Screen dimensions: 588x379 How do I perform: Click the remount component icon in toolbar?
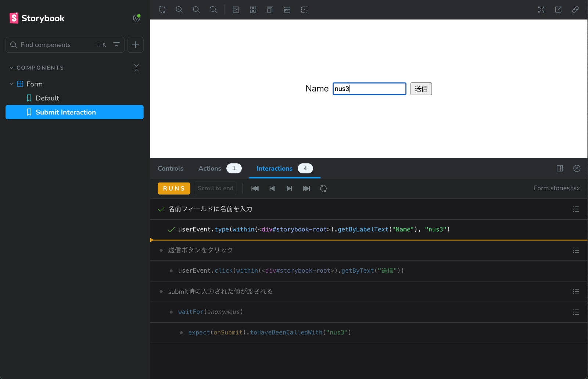coord(162,10)
